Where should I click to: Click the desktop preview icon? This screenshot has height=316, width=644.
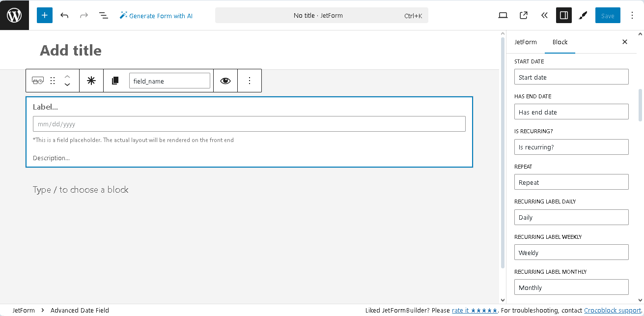pos(503,15)
